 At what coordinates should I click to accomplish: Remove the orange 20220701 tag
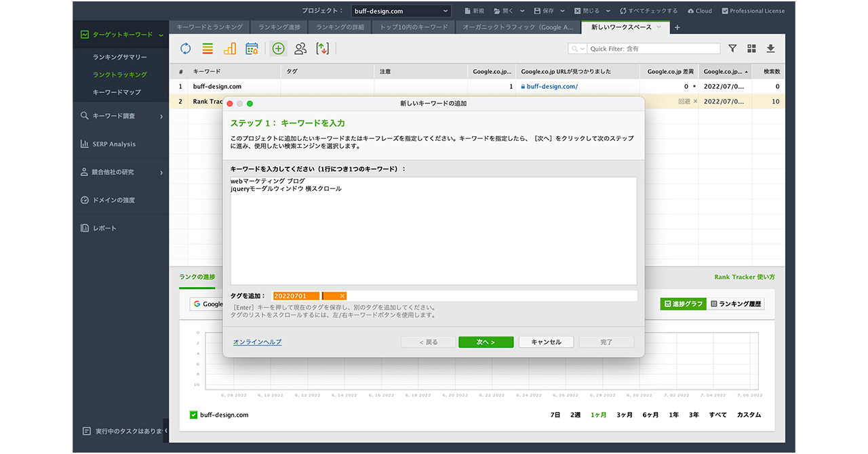click(342, 296)
